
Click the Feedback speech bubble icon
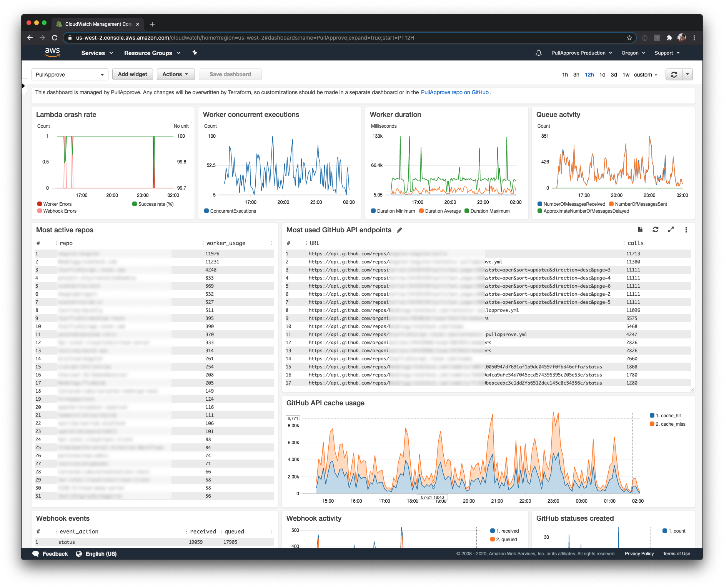36,554
